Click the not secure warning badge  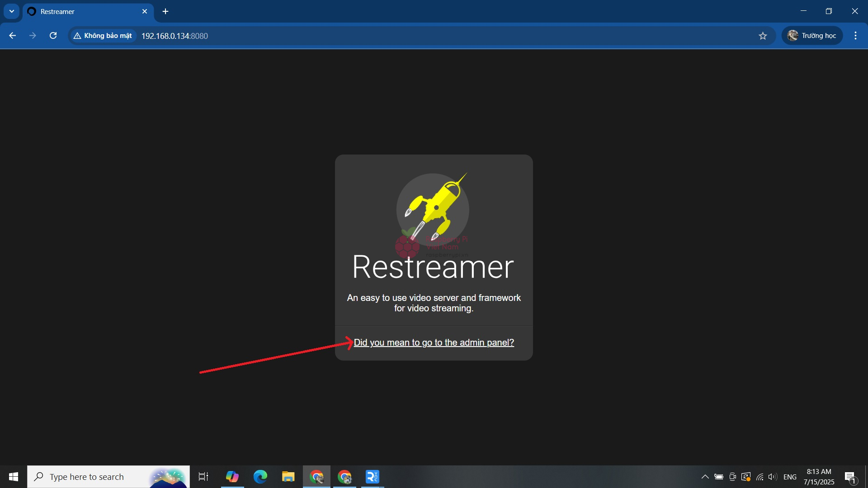tap(103, 36)
